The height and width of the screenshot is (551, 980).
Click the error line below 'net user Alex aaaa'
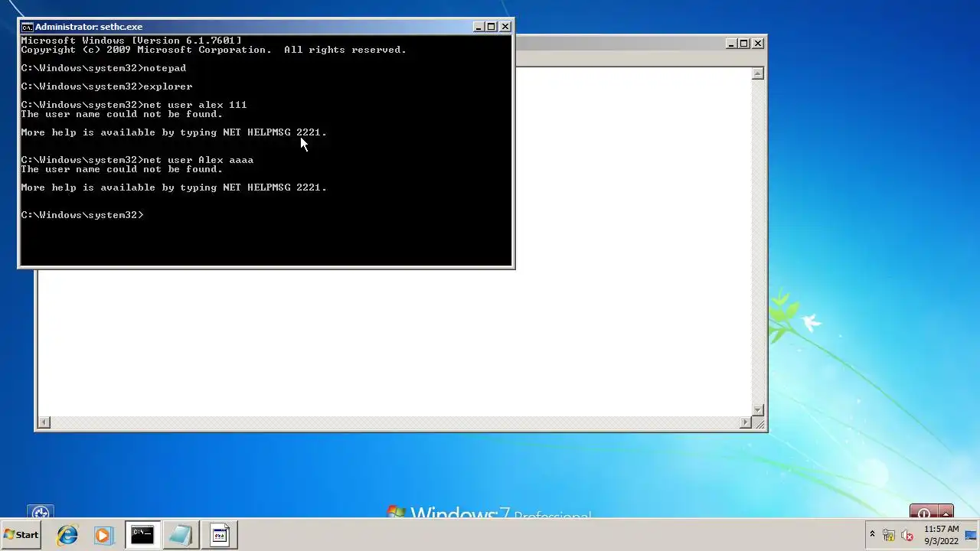(122, 169)
